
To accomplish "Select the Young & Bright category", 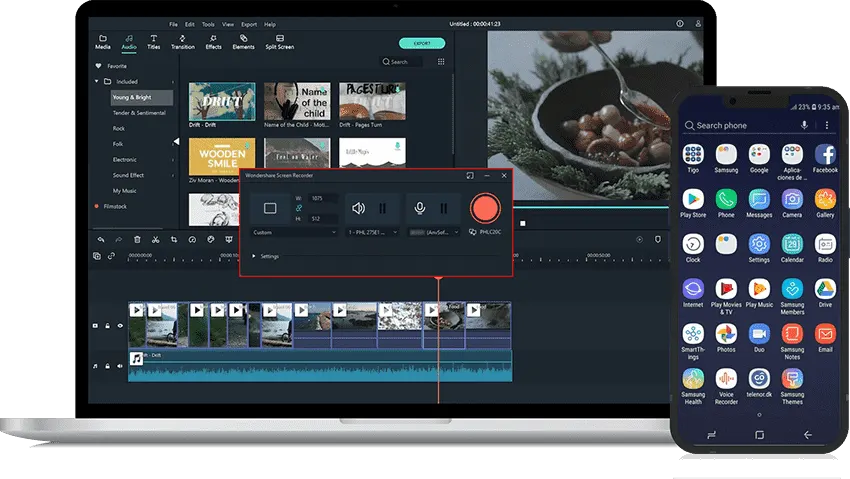I will [x=142, y=98].
